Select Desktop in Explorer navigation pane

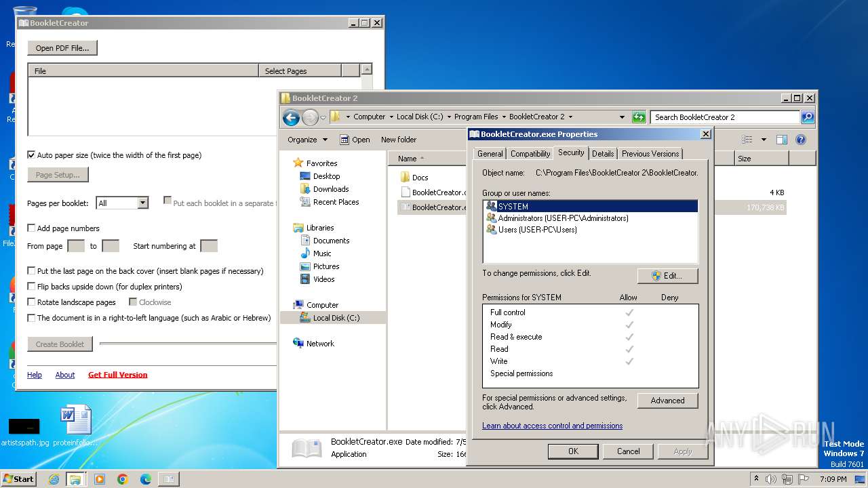tap(320, 176)
